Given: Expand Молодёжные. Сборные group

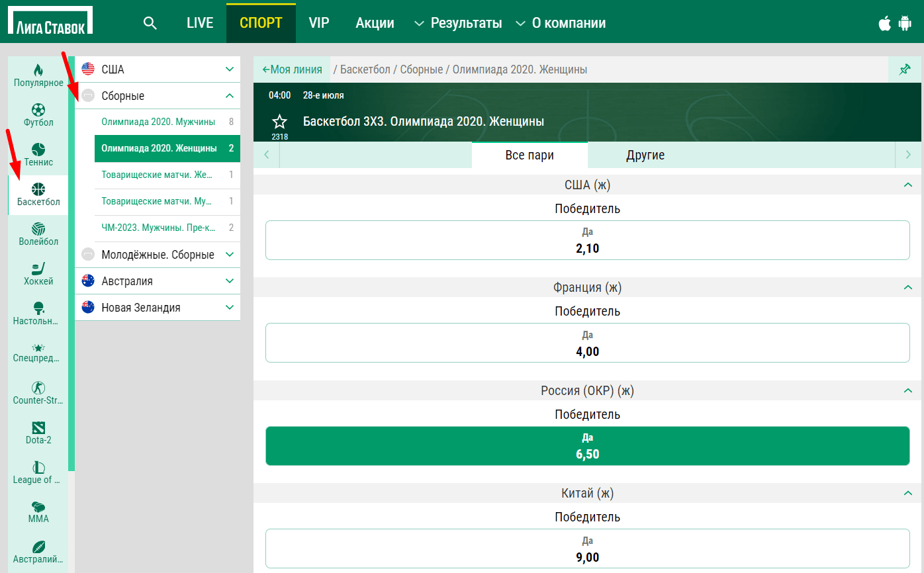Looking at the screenshot, I should click(x=158, y=255).
